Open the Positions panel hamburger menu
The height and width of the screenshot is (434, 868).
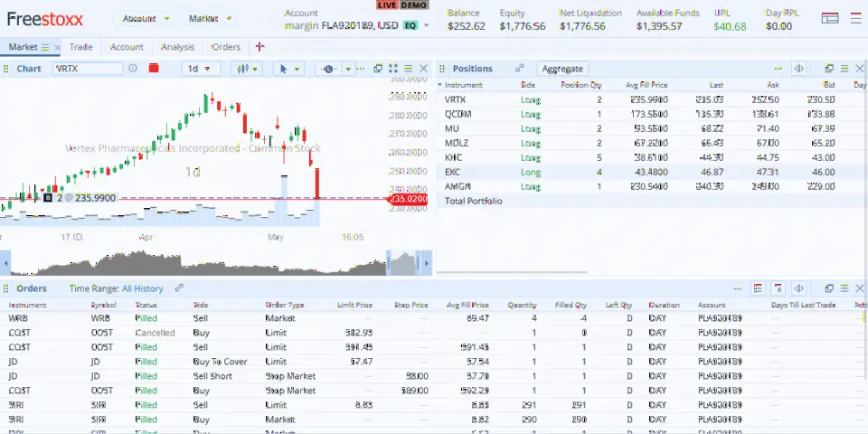844,69
